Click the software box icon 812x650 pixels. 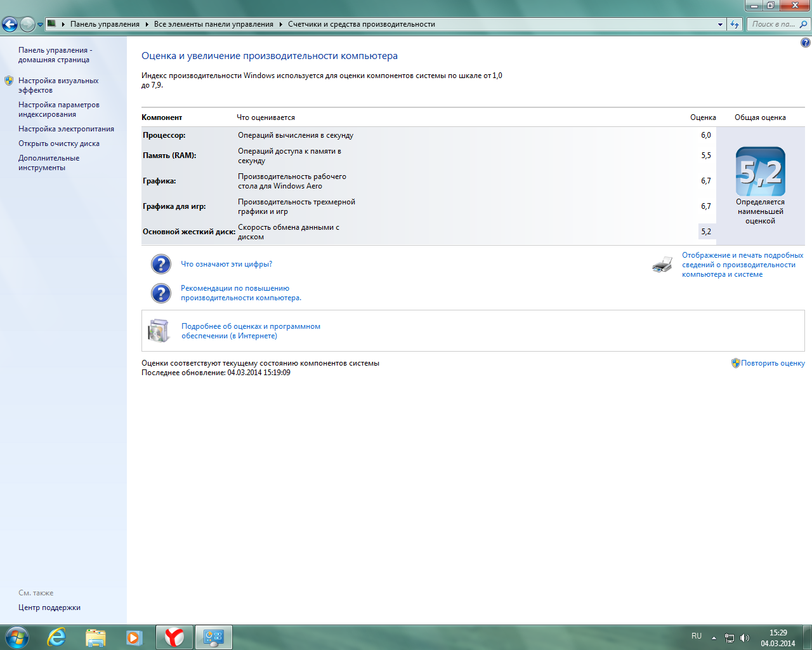[x=159, y=331]
